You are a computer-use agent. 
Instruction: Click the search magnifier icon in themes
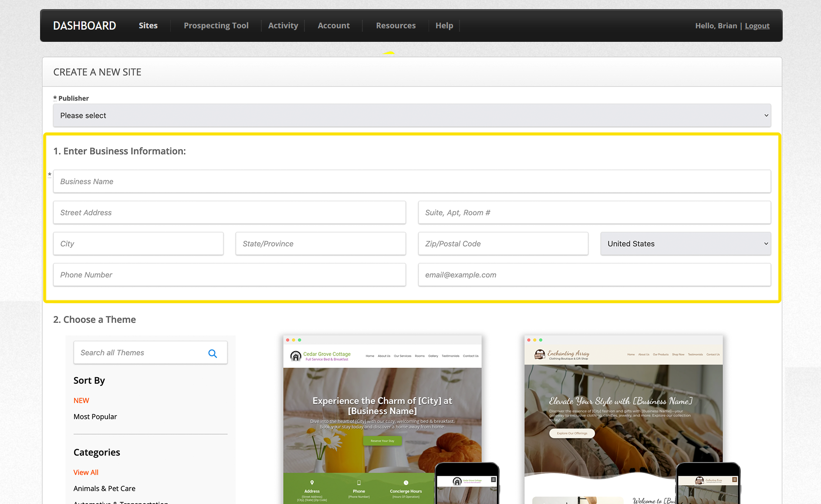point(213,353)
